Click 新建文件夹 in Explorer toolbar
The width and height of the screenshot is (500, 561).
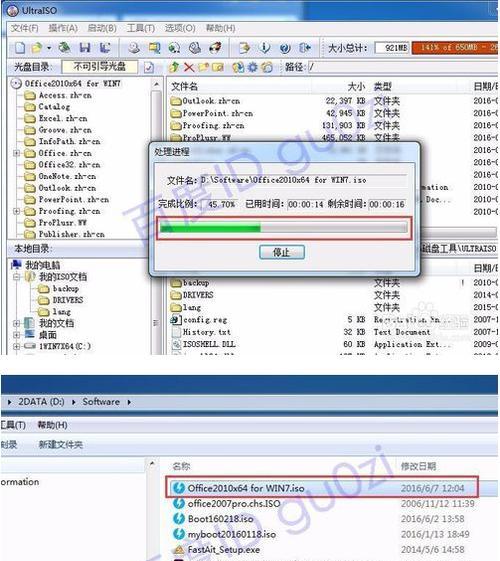click(x=60, y=445)
